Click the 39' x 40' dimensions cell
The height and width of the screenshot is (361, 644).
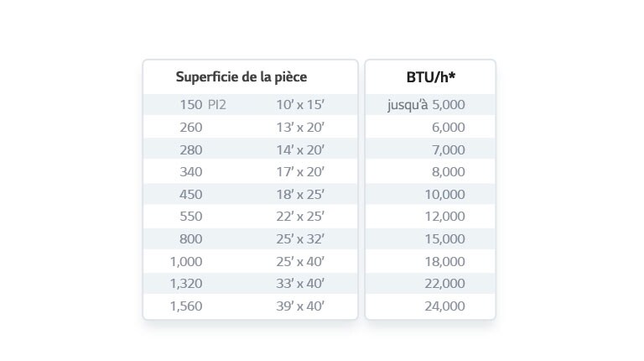tap(300, 306)
